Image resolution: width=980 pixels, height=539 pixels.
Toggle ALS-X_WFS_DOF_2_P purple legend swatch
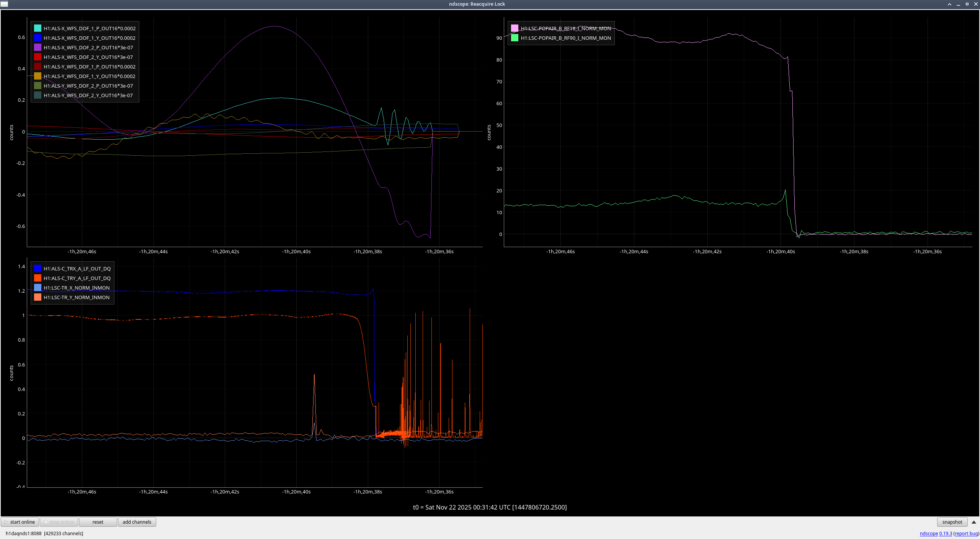38,47
